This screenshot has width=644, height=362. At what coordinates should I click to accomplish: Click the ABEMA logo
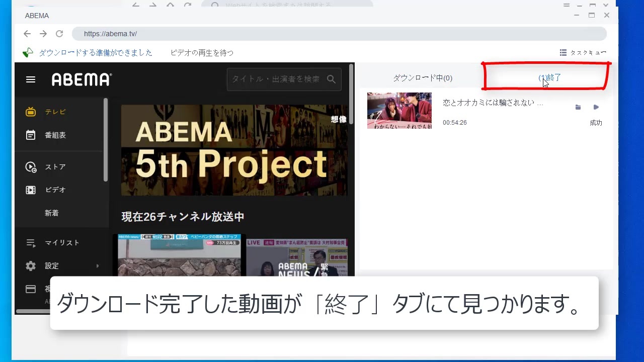click(x=82, y=79)
